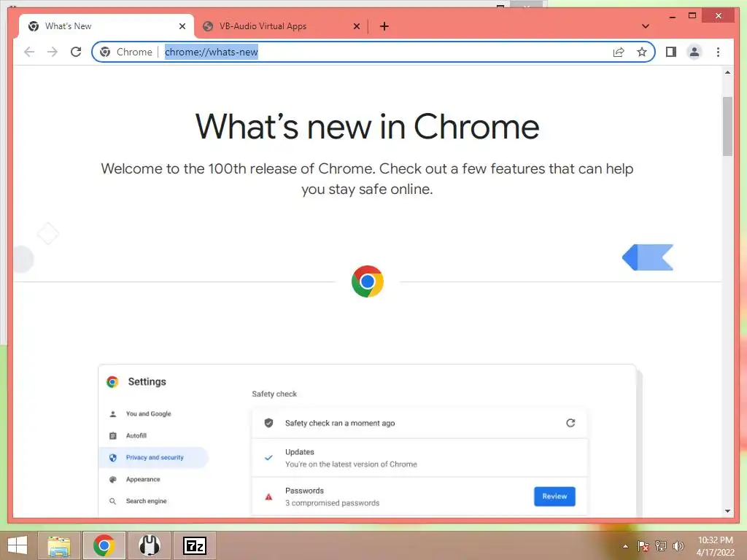The height and width of the screenshot is (560, 747).
Task: Show hidden system tray icons
Action: pos(625,546)
